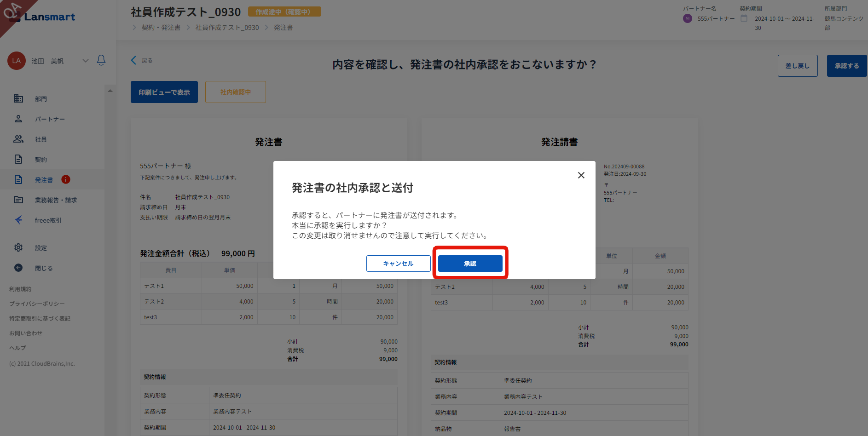Click the 差し戻し button
Viewport: 868px width, 436px height.
coord(798,66)
